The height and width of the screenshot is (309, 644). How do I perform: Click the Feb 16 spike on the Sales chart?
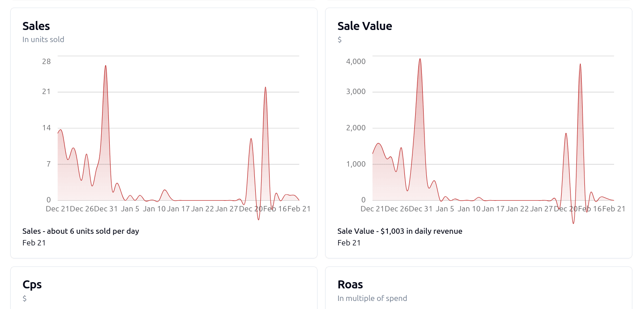pyautogui.click(x=266, y=88)
